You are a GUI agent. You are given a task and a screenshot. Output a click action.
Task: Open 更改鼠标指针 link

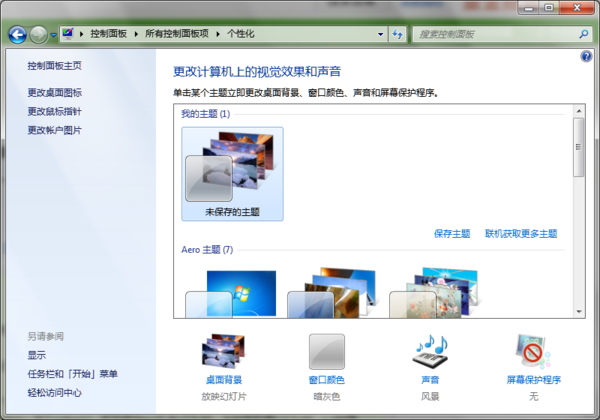point(54,111)
